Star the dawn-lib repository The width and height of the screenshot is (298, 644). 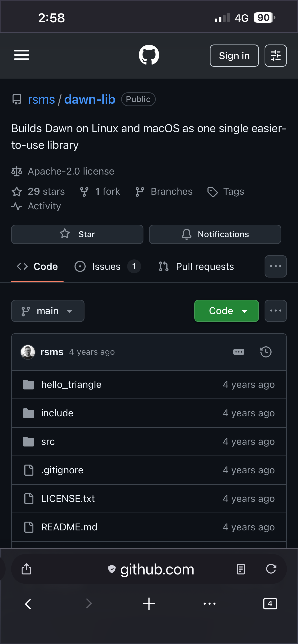tap(77, 234)
